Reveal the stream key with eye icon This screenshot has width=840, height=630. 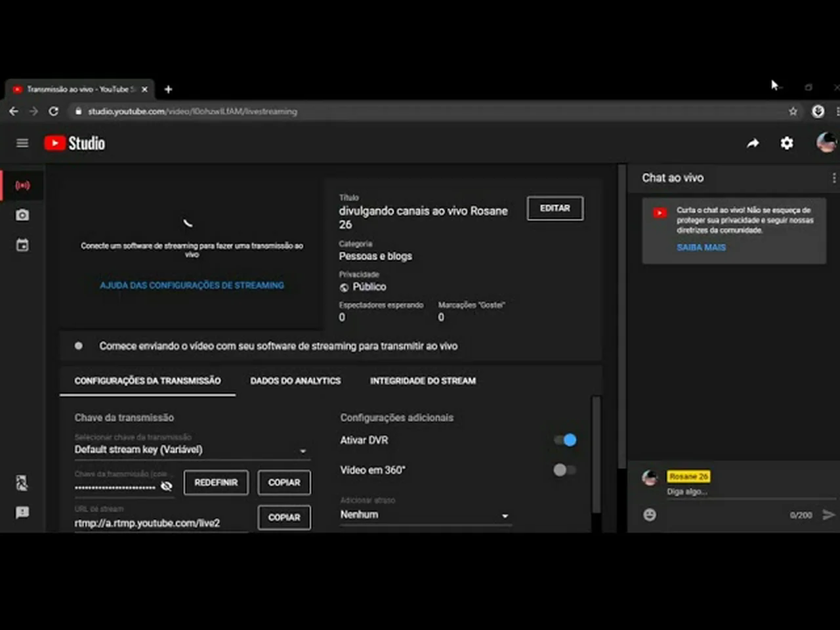coord(167,486)
